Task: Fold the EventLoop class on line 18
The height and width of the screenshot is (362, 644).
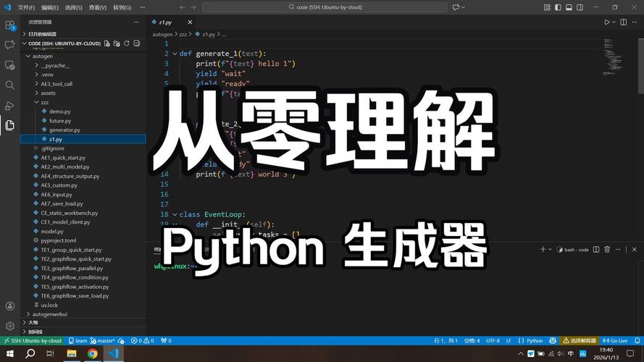Action: [175, 214]
